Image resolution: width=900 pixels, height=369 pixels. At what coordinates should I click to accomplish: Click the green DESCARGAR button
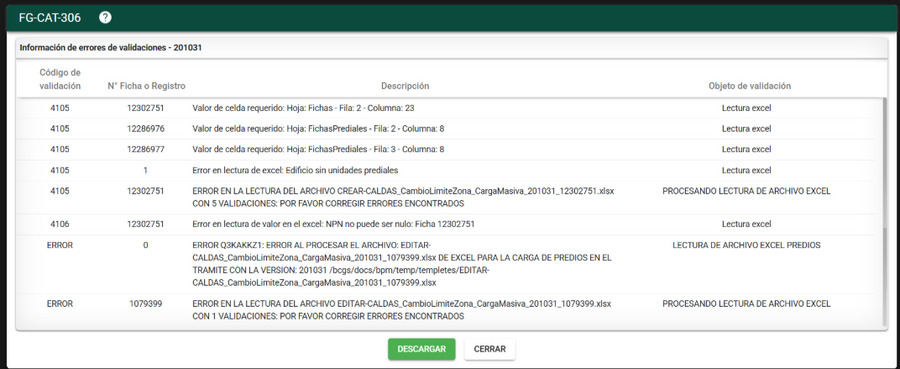[421, 349]
